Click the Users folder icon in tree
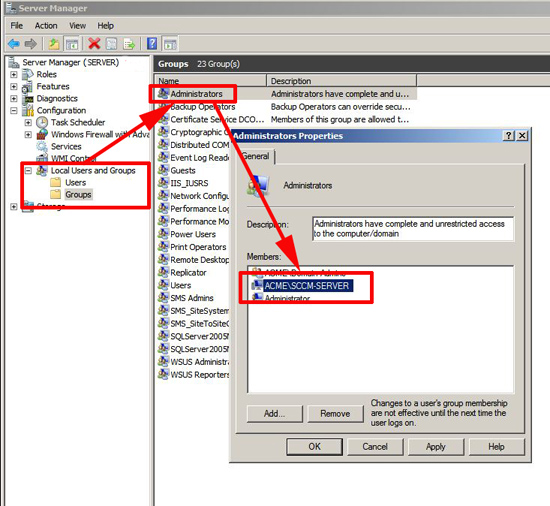Screen dimensions: 550x506 tap(55, 182)
